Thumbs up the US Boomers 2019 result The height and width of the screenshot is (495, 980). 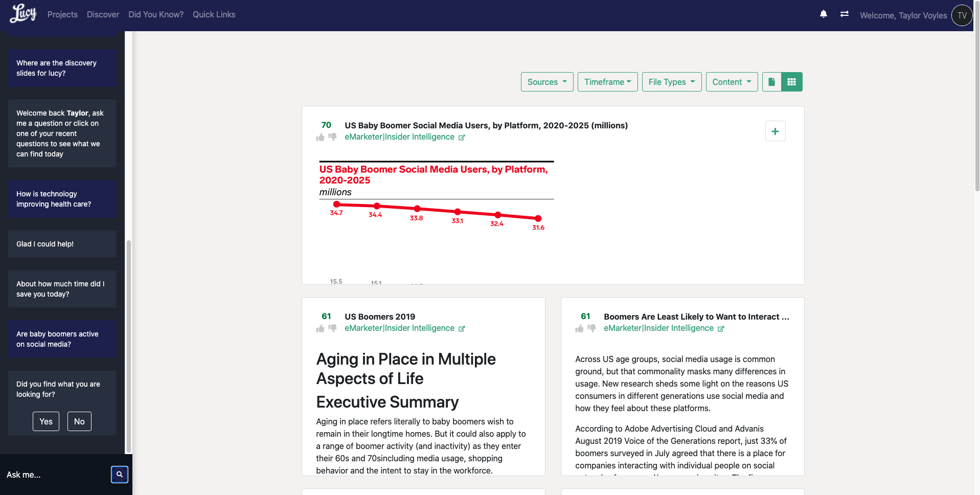point(321,328)
